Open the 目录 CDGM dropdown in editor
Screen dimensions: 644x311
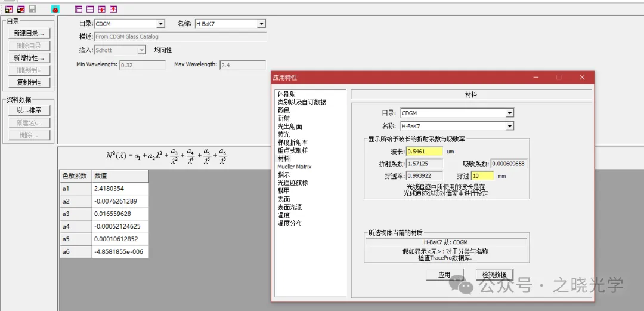(x=160, y=24)
